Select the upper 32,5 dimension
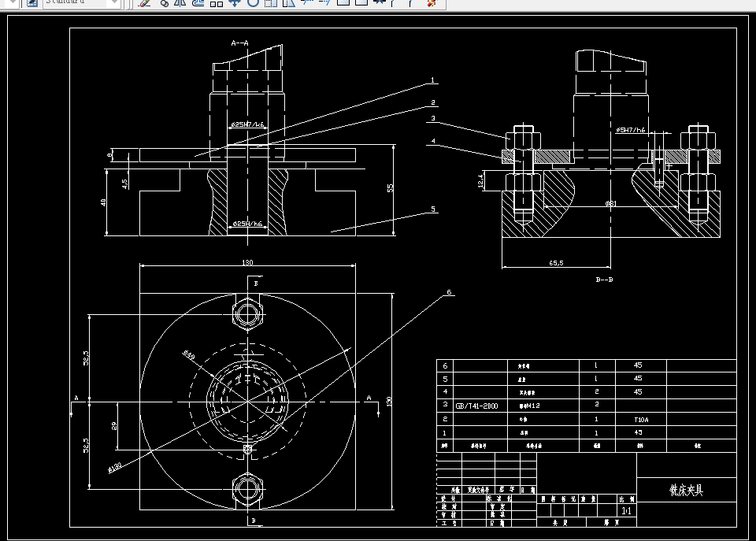The image size is (756, 541). click(x=87, y=358)
